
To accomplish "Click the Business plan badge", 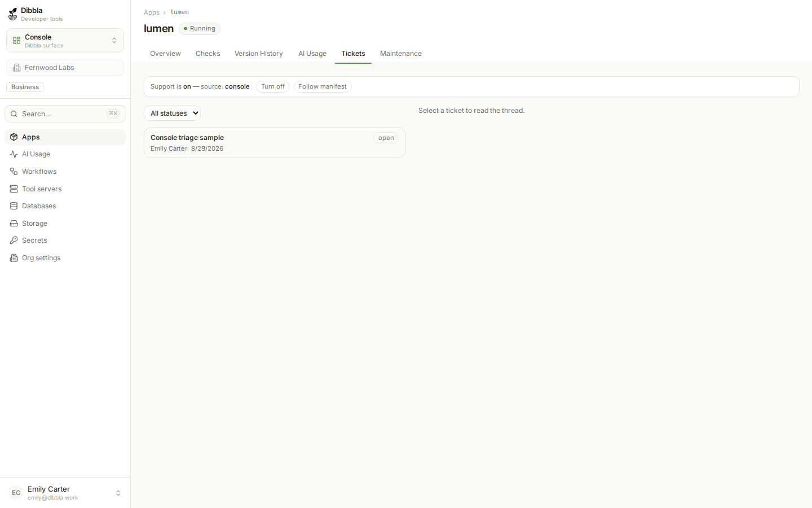I will [25, 87].
